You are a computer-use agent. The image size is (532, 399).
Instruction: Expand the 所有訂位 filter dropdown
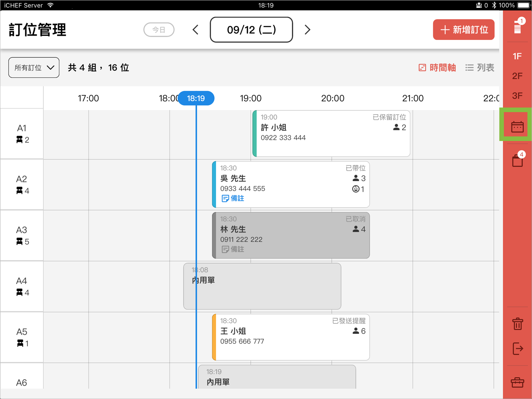click(x=34, y=68)
